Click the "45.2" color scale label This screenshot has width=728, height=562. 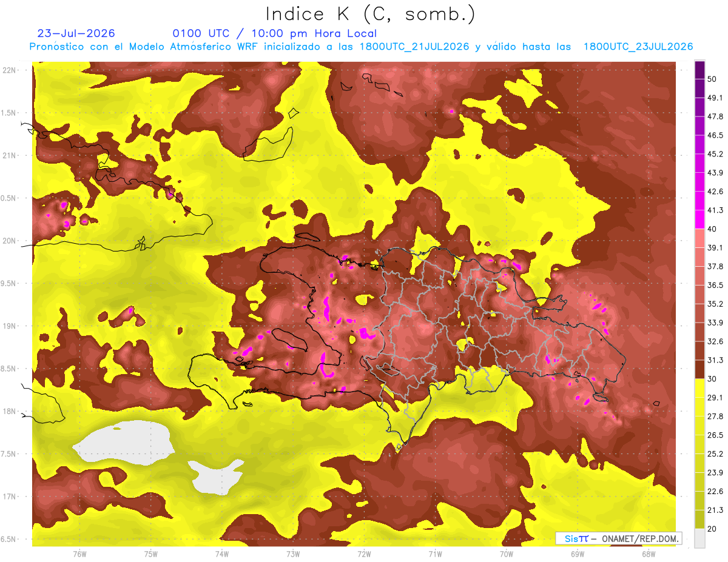(x=715, y=154)
